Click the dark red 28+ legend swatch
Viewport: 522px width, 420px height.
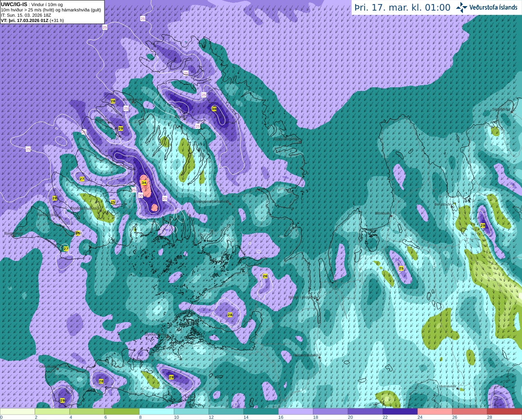tap(504, 411)
